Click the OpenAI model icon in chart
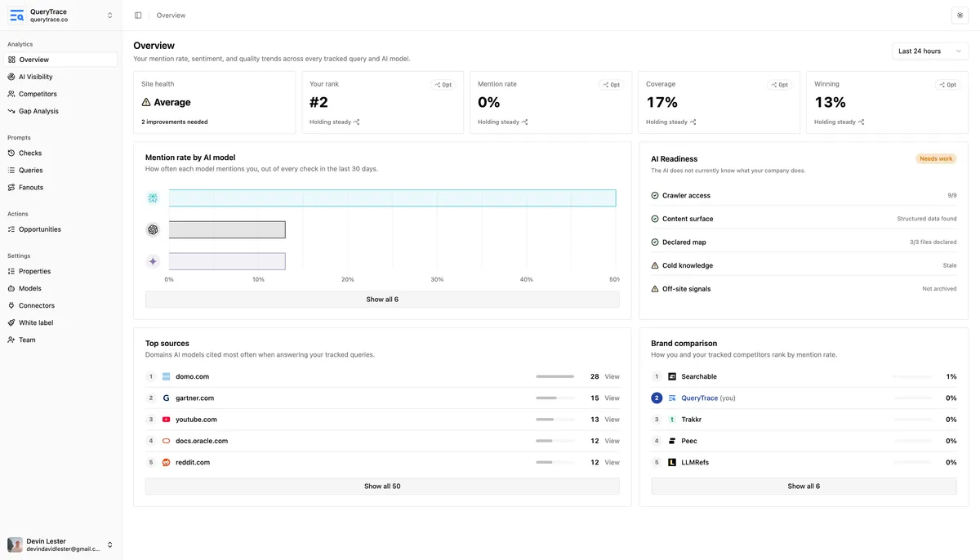This screenshot has height=560, width=980. (x=153, y=230)
